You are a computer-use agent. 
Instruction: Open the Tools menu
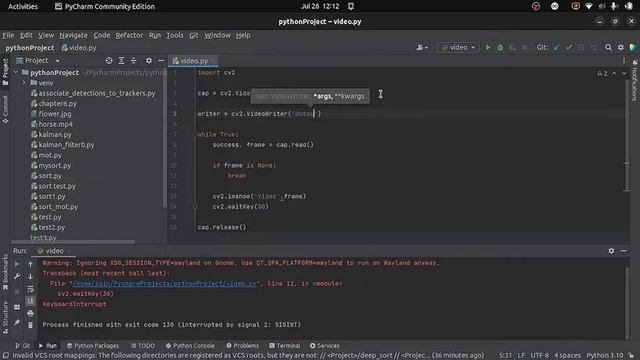tap(175, 35)
